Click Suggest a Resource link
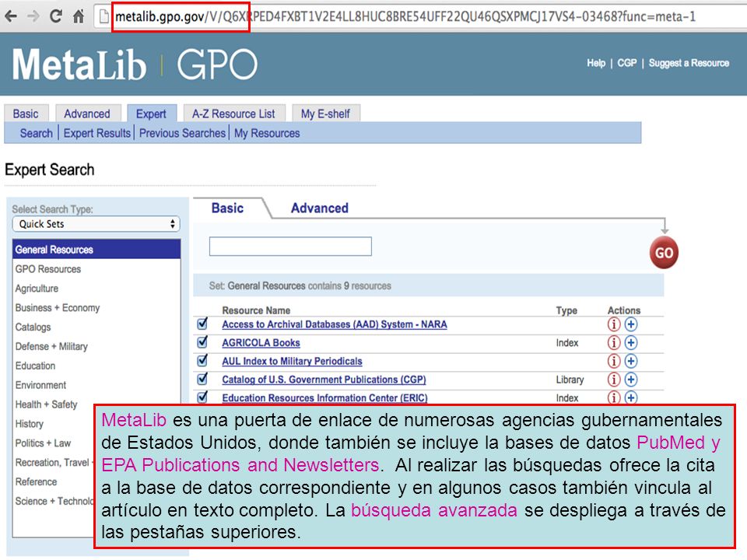747x560 pixels. 689,63
